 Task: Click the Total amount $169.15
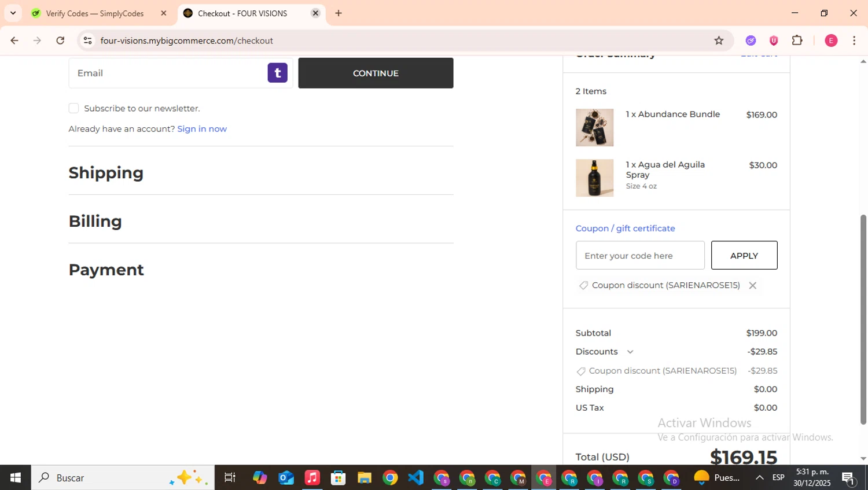744,457
